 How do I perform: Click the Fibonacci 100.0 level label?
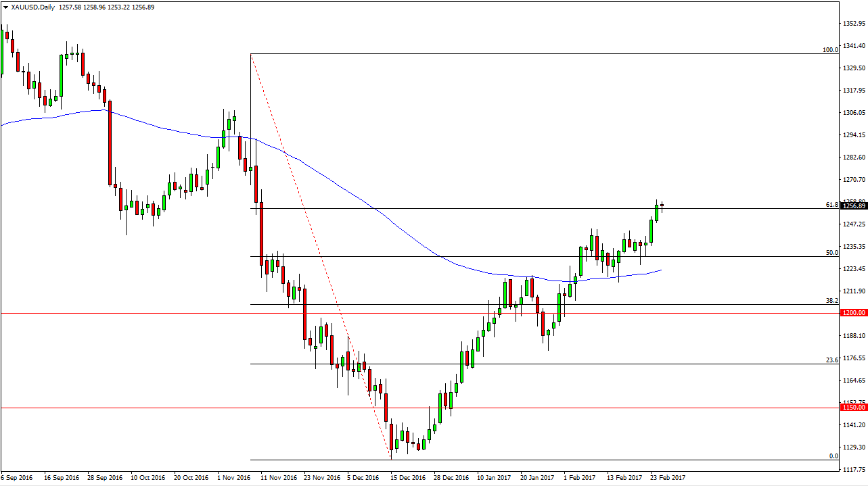[x=830, y=50]
